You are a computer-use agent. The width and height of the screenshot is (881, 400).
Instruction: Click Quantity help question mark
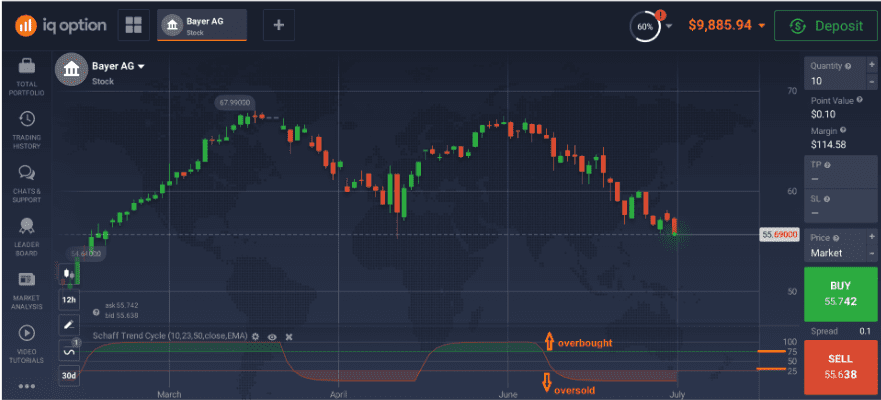tap(848, 66)
